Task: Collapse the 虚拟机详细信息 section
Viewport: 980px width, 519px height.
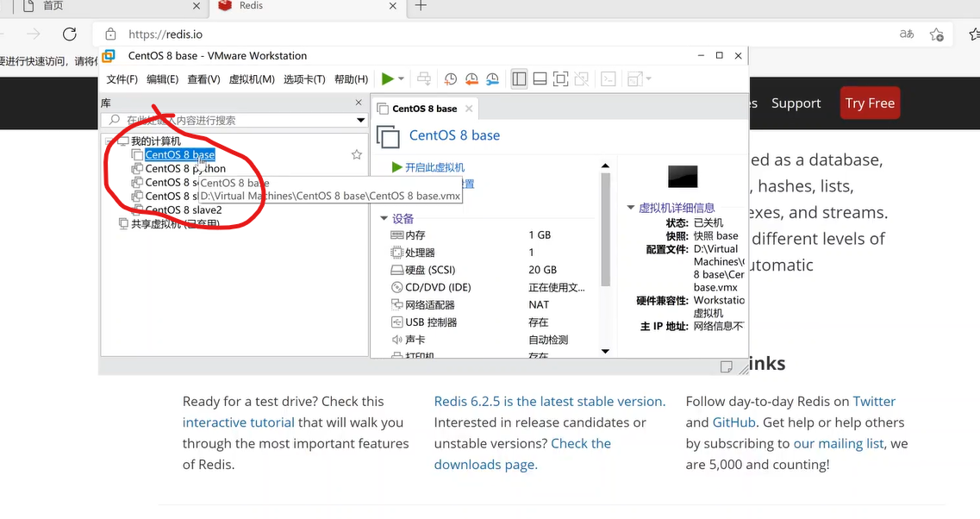Action: pos(631,208)
